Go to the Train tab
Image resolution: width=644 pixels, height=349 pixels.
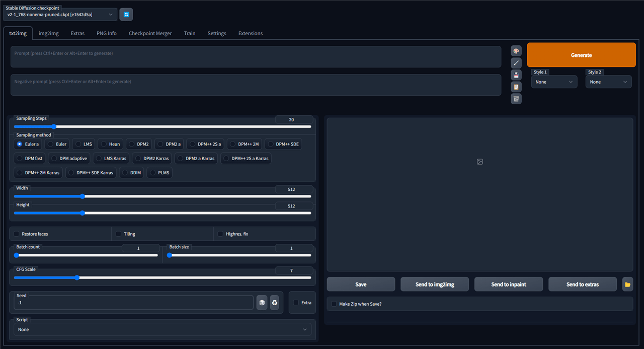tap(190, 33)
